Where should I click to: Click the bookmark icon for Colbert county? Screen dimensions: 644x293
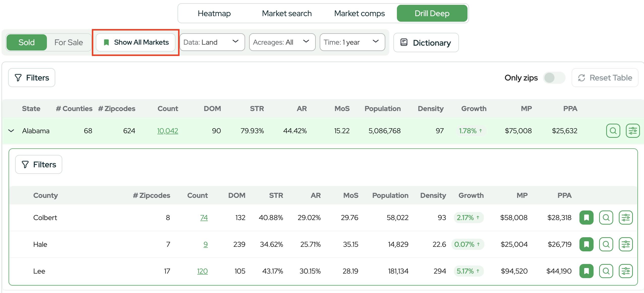586,218
